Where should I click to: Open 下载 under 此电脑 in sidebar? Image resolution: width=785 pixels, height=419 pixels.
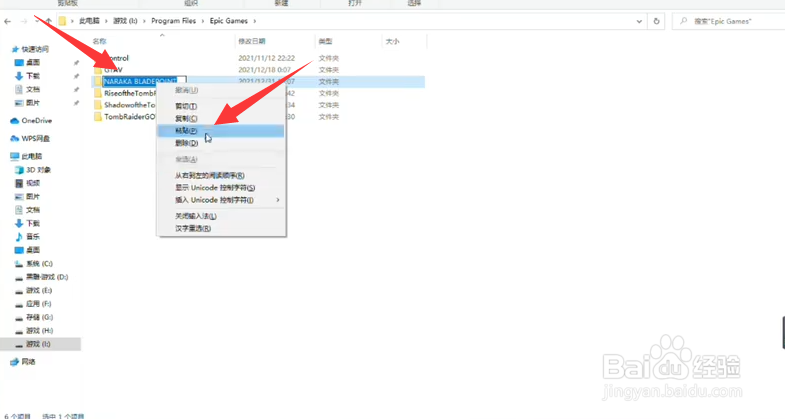pyautogui.click(x=33, y=223)
